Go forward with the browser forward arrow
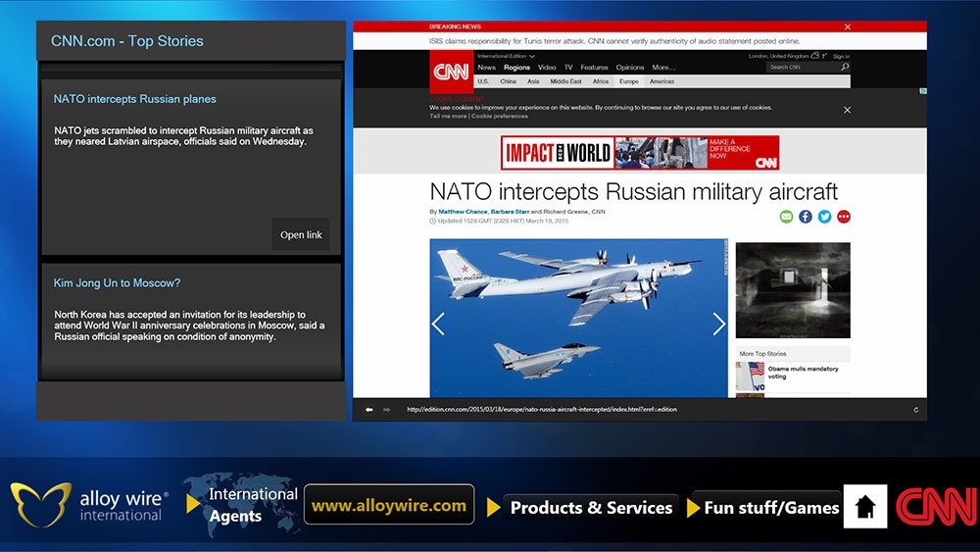The width and height of the screenshot is (980, 552). coord(387,410)
